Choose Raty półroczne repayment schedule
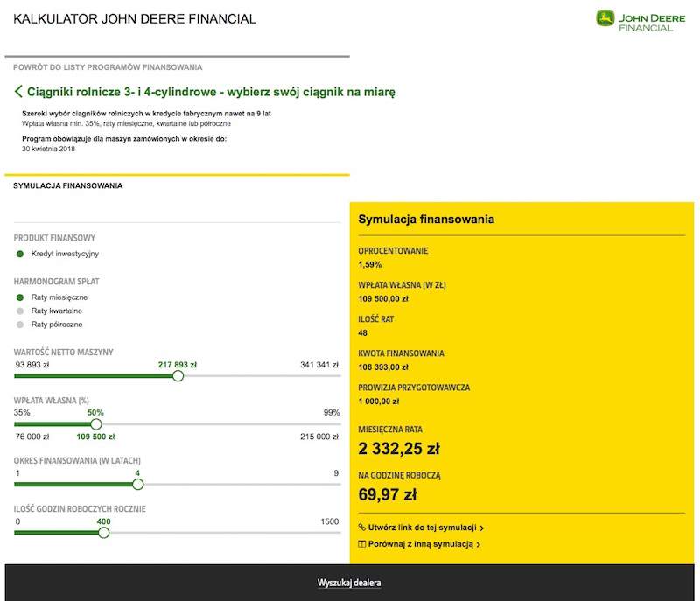The image size is (700, 601). point(19,325)
